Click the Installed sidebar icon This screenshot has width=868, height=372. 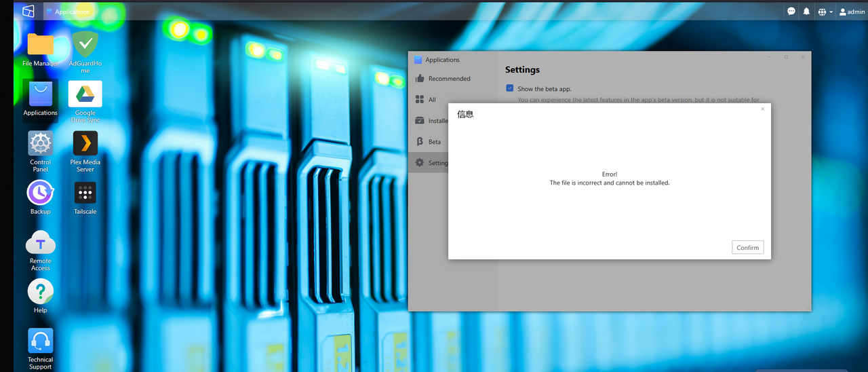click(x=419, y=121)
